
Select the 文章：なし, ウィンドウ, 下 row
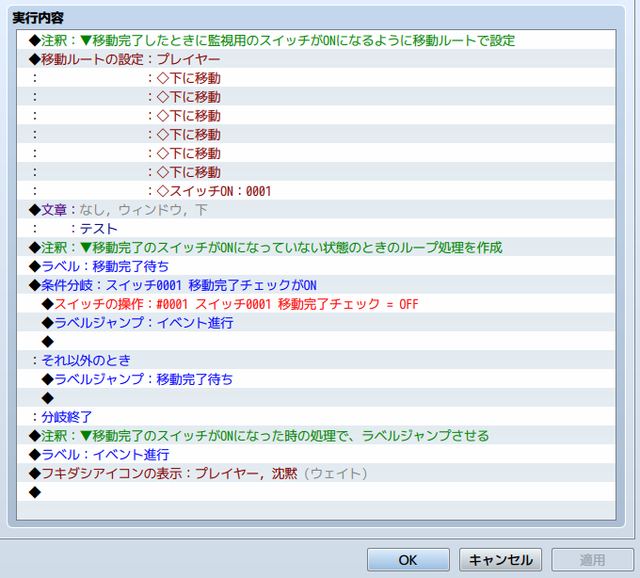tap(316, 209)
